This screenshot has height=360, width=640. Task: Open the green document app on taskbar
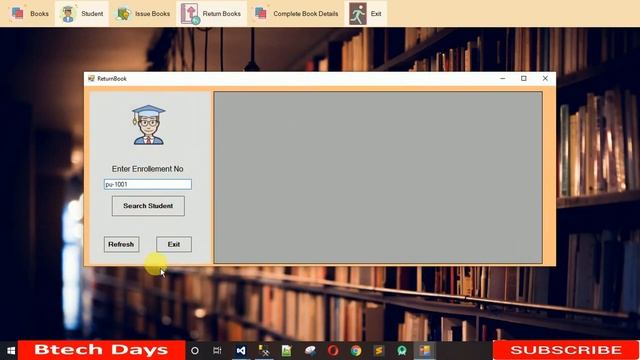pos(287,351)
